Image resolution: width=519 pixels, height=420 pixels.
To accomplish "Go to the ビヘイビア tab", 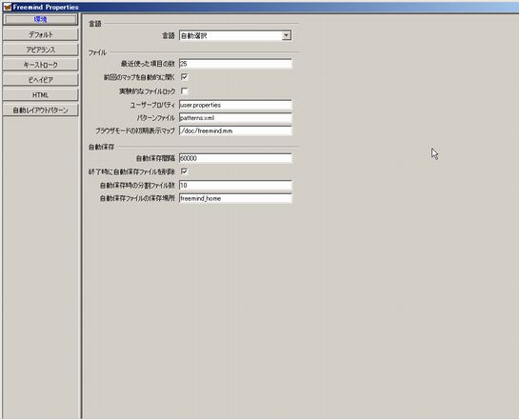I will tap(40, 80).
